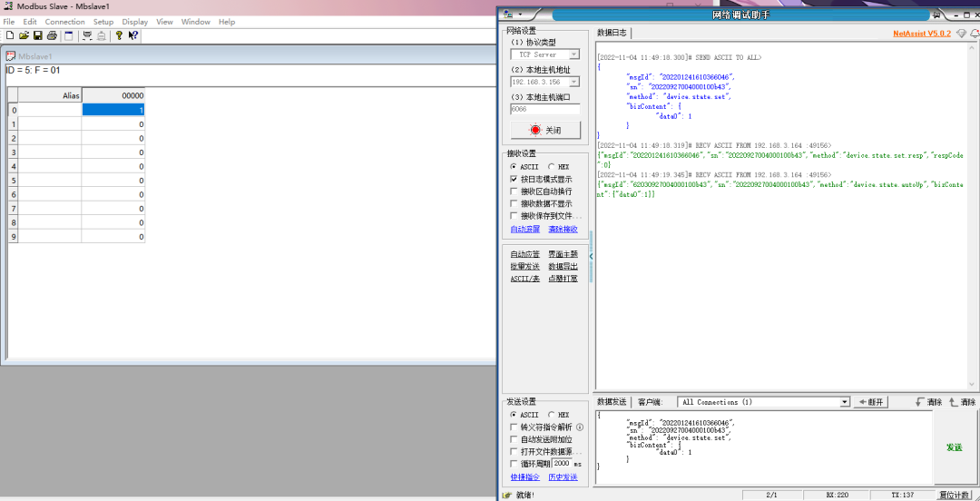Click 批量发送 option
This screenshot has width=980, height=501.
tap(525, 267)
